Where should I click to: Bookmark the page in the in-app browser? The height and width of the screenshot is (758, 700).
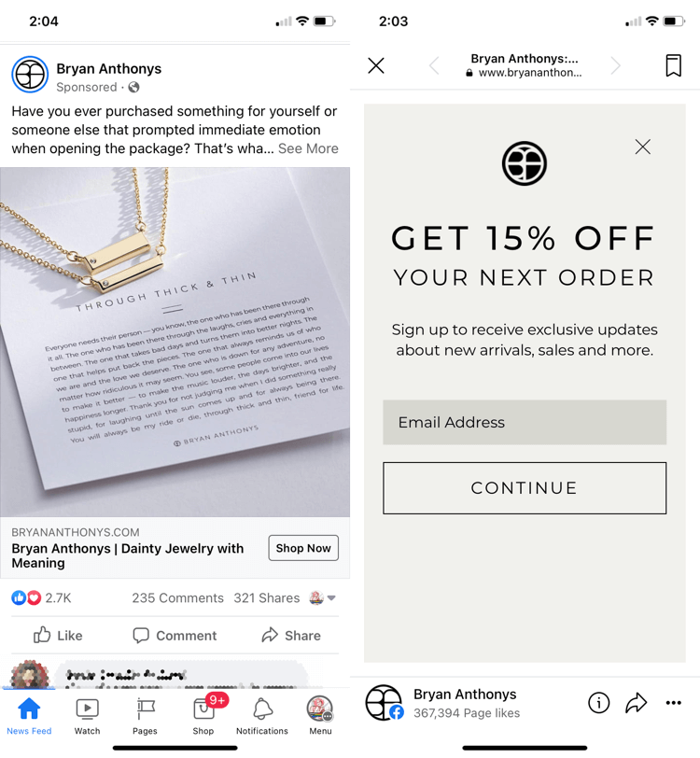click(x=674, y=65)
